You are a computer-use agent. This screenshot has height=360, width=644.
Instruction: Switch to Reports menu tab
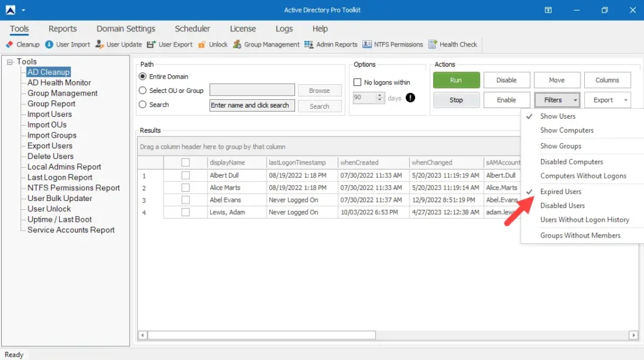pos(62,29)
